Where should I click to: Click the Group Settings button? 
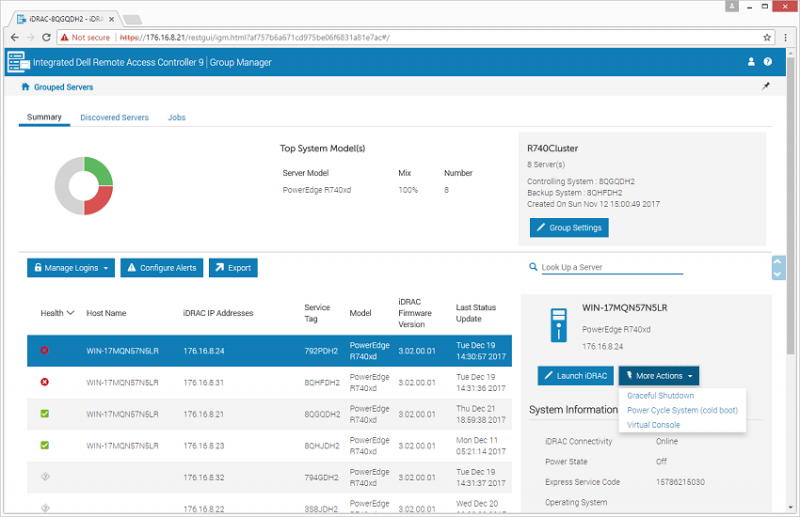click(x=568, y=228)
